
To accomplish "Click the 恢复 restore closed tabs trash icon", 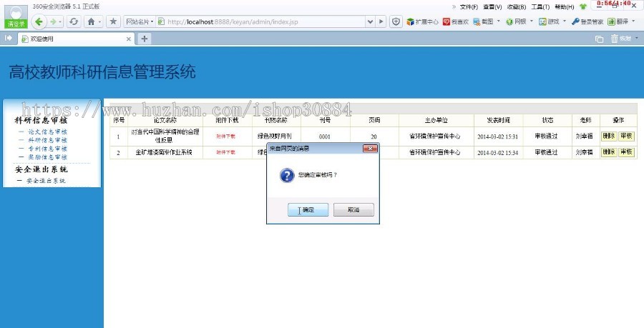I will [x=621, y=39].
